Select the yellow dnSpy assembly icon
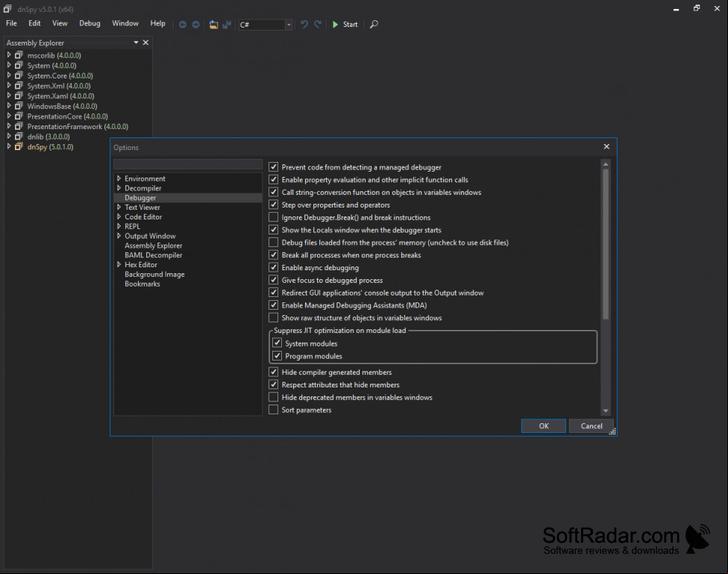This screenshot has height=574, width=728. tap(19, 146)
